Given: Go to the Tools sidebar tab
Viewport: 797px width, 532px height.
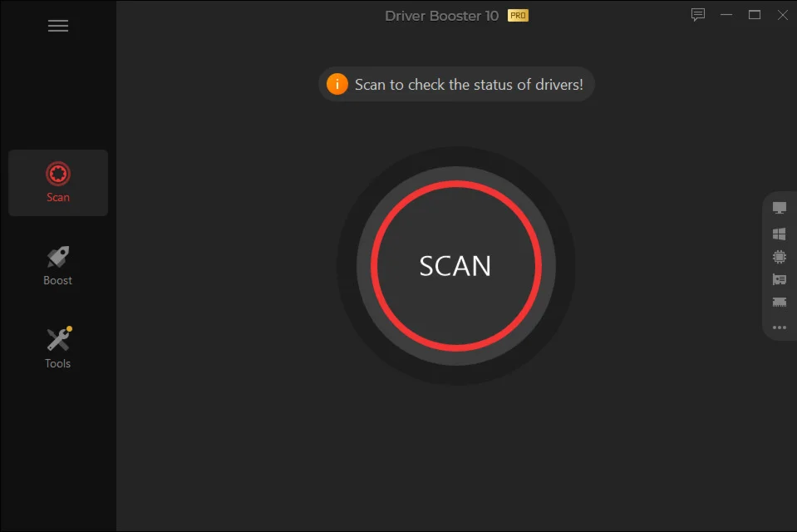Looking at the screenshot, I should pos(58,348).
